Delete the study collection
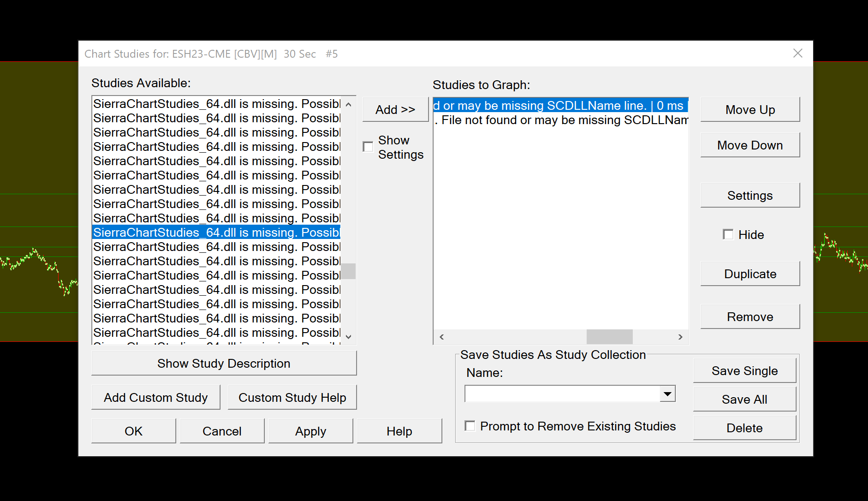 744,428
